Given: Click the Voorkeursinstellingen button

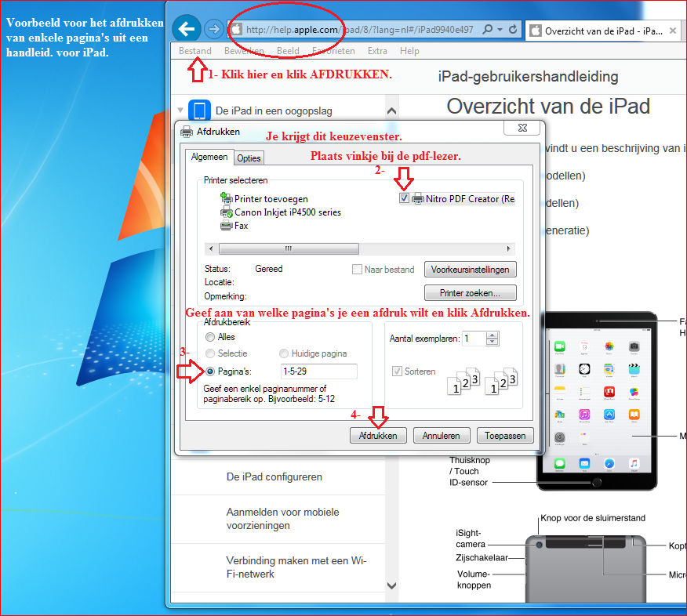Looking at the screenshot, I should click(470, 270).
